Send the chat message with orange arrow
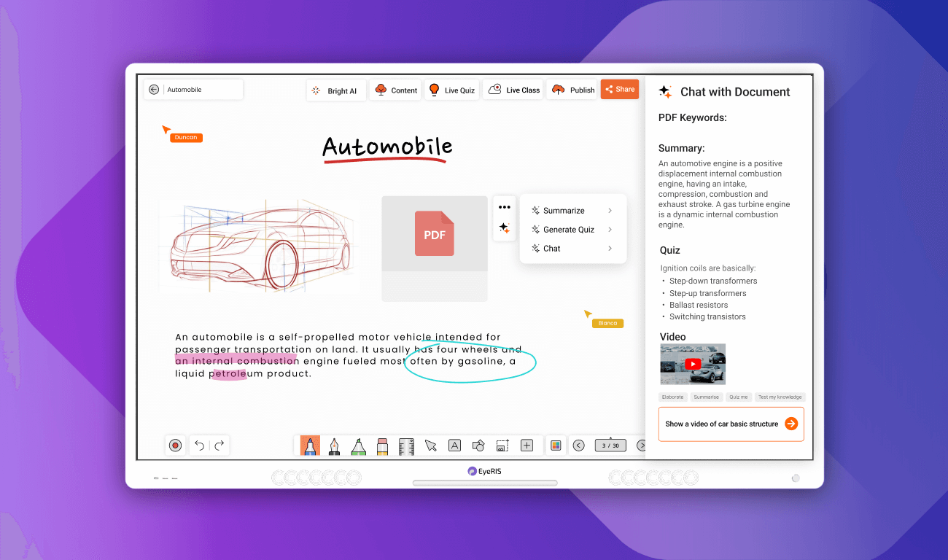 [791, 424]
